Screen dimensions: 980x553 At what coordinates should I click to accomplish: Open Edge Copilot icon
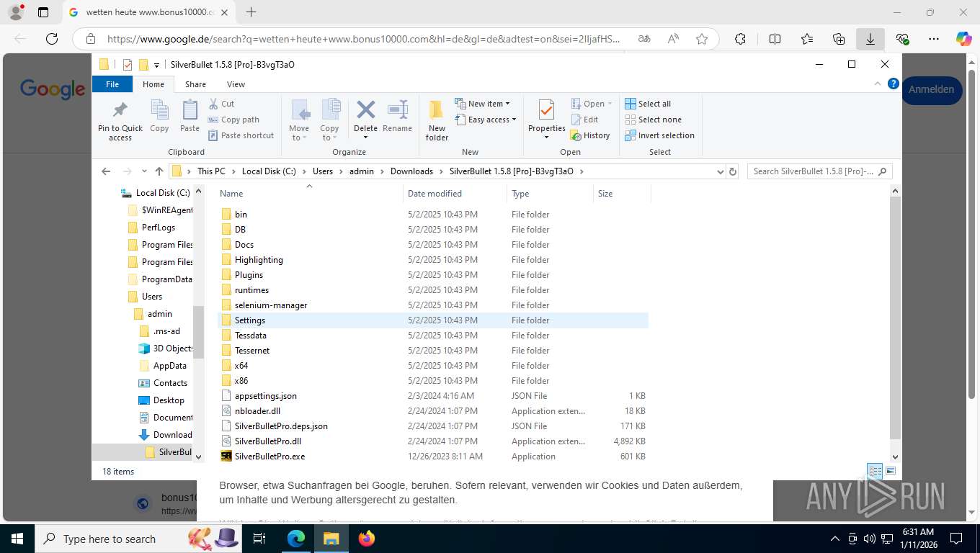pyautogui.click(x=963, y=39)
